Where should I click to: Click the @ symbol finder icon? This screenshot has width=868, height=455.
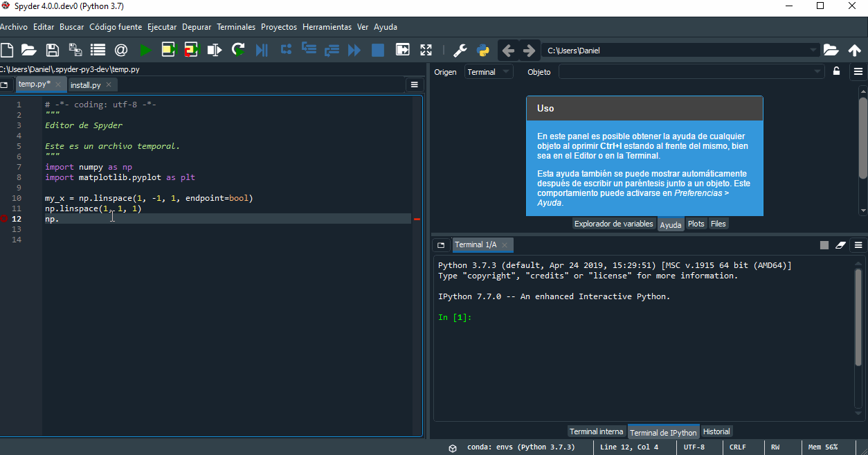(x=121, y=50)
